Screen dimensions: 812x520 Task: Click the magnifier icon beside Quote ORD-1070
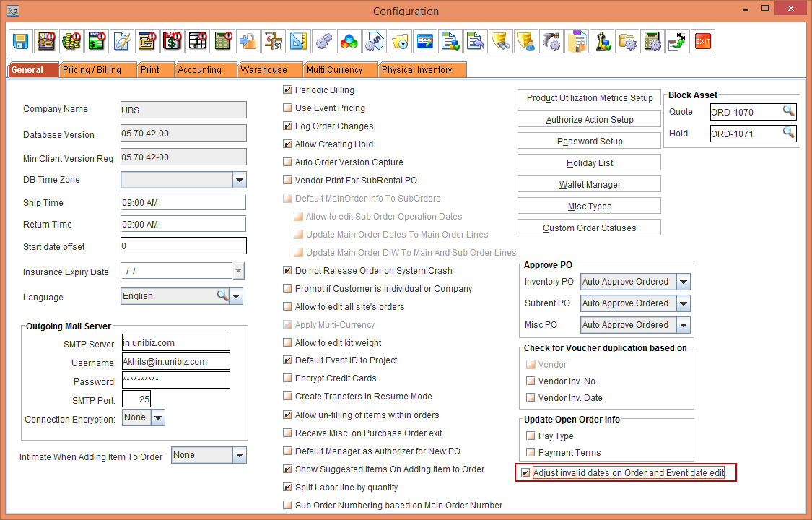789,111
